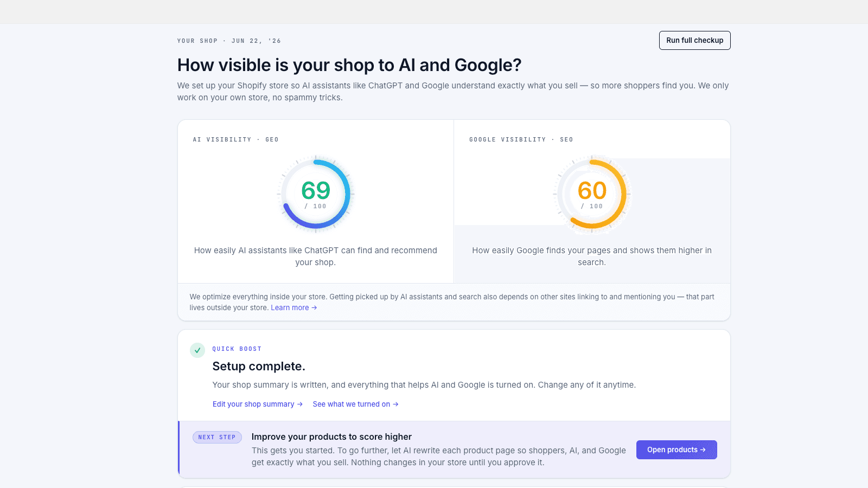
Task: Open products via the purple button
Action: click(676, 450)
